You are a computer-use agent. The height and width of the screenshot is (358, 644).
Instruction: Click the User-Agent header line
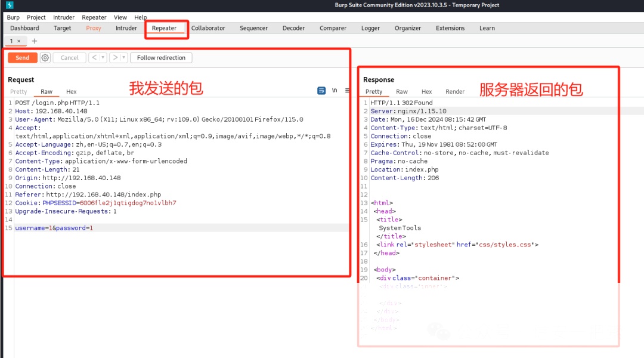pos(159,119)
